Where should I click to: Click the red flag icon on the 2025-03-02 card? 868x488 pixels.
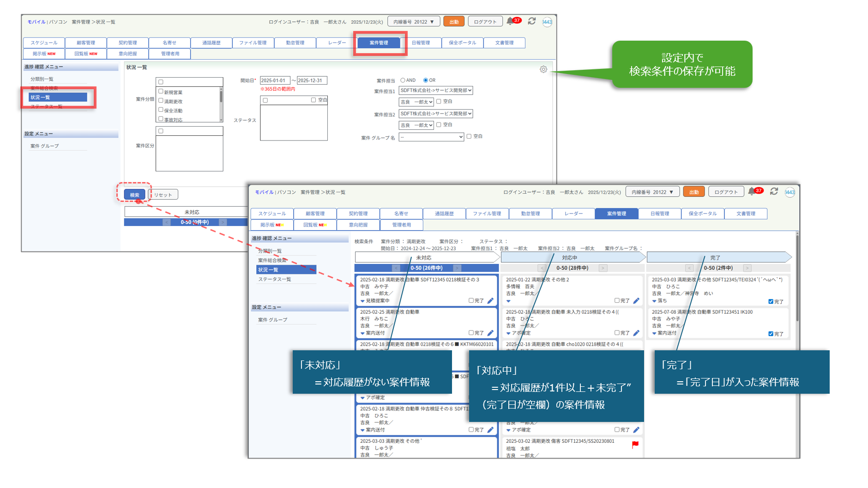pos(635,444)
